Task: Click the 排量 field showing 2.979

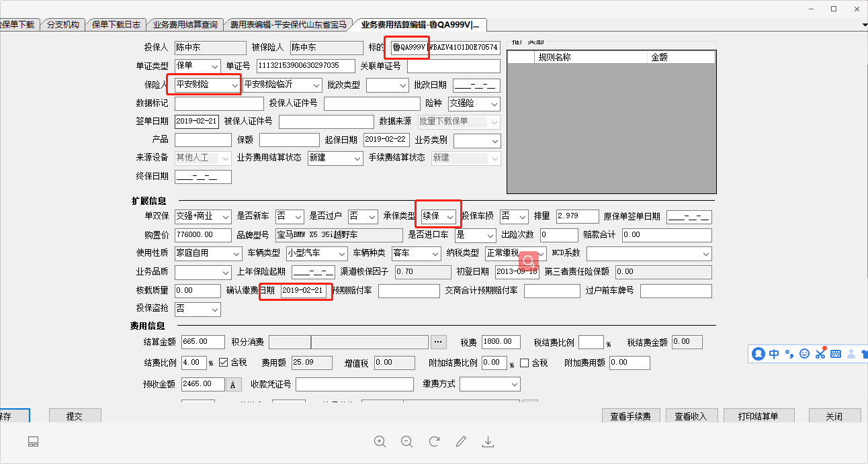Action: (577, 216)
